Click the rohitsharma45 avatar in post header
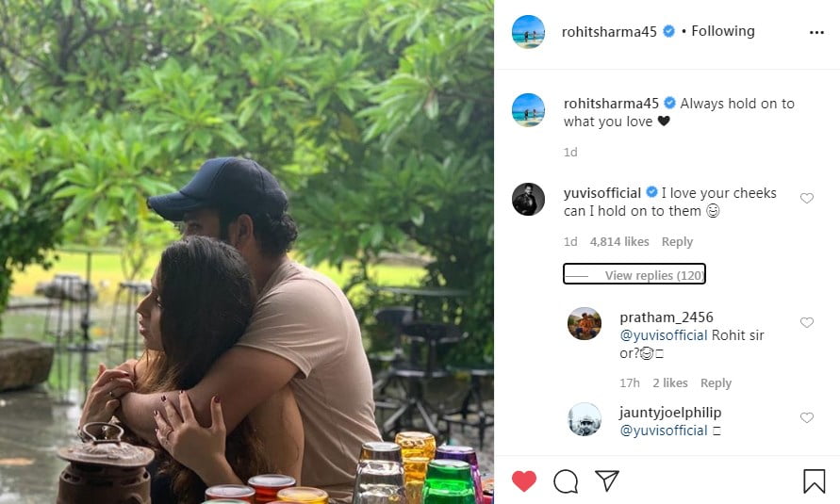Image resolution: width=840 pixels, height=504 pixels. tap(528, 31)
